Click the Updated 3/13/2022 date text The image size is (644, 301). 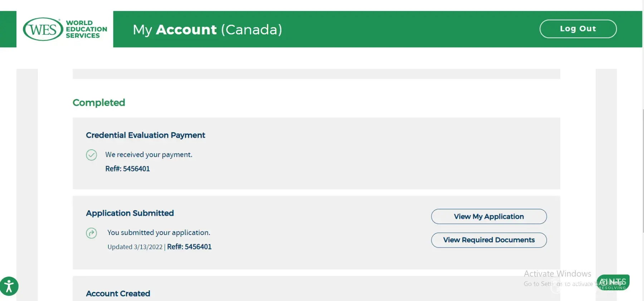tap(135, 247)
